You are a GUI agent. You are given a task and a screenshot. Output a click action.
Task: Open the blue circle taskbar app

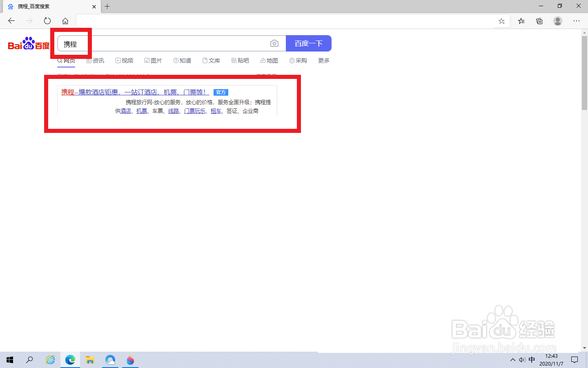110,360
